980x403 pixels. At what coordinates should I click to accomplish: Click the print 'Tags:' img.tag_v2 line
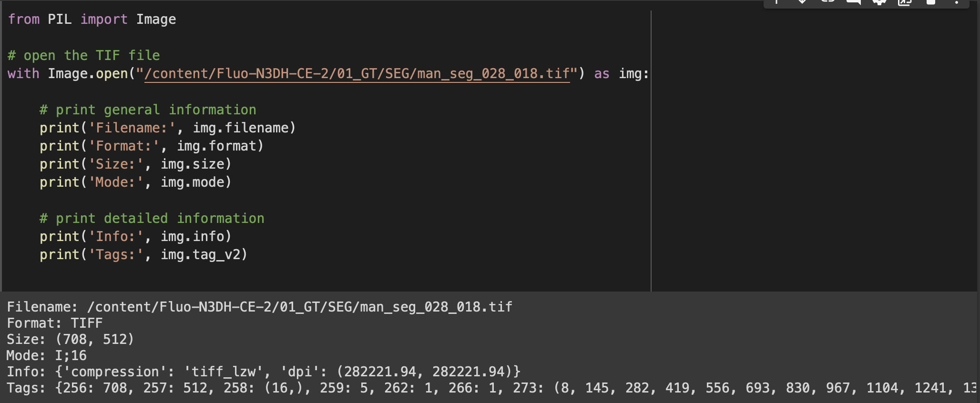(x=143, y=254)
